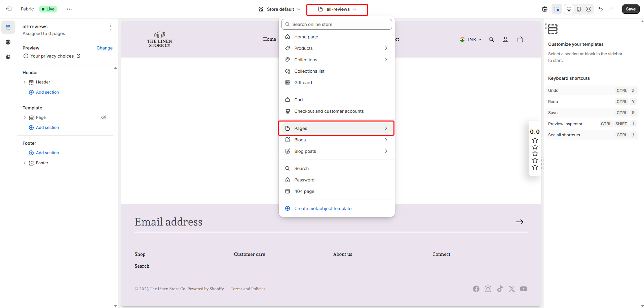Click the exit editor icon
Image resolution: width=644 pixels, height=308 pixels.
point(9,9)
